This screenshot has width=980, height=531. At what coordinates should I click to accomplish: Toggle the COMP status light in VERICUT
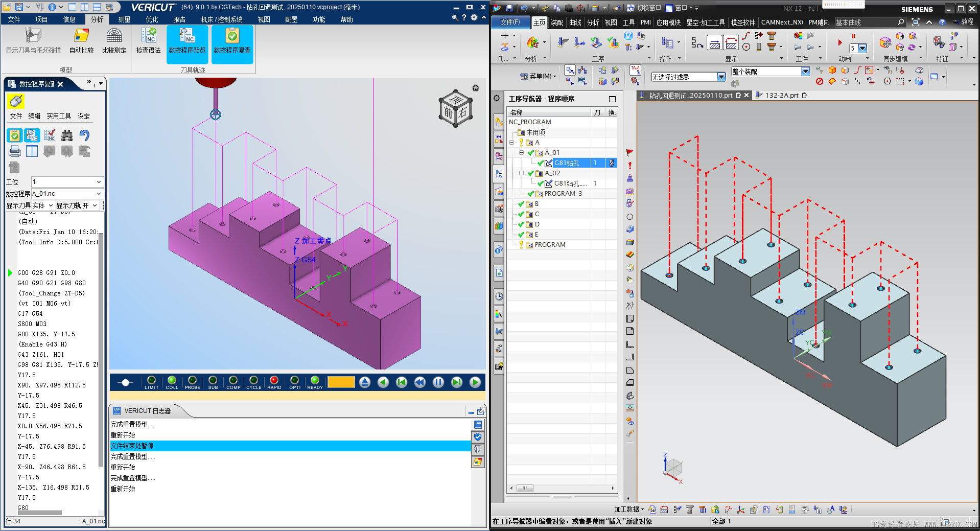(x=234, y=380)
